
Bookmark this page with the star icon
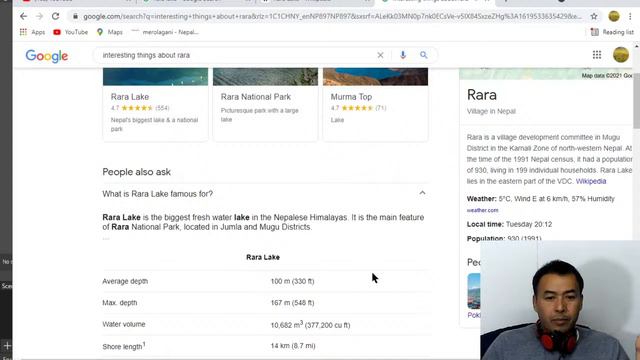click(594, 16)
